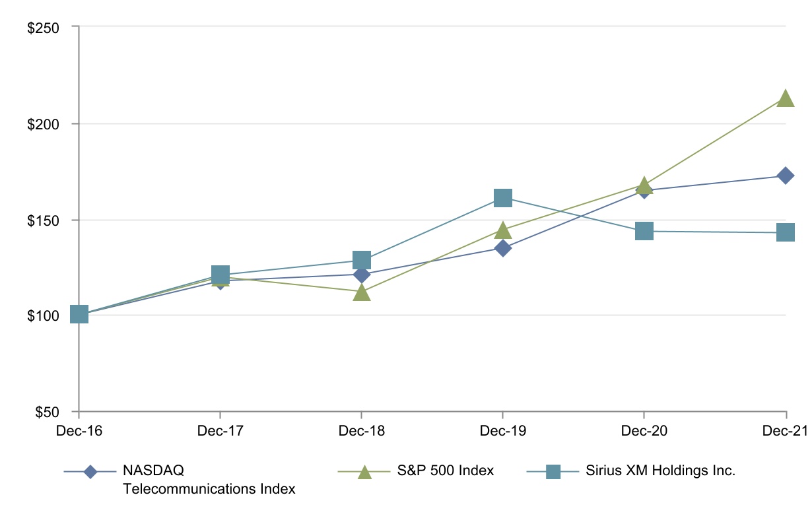Click the triangle icon in the legend
The height and width of the screenshot is (528, 812).
pyautogui.click(x=364, y=472)
